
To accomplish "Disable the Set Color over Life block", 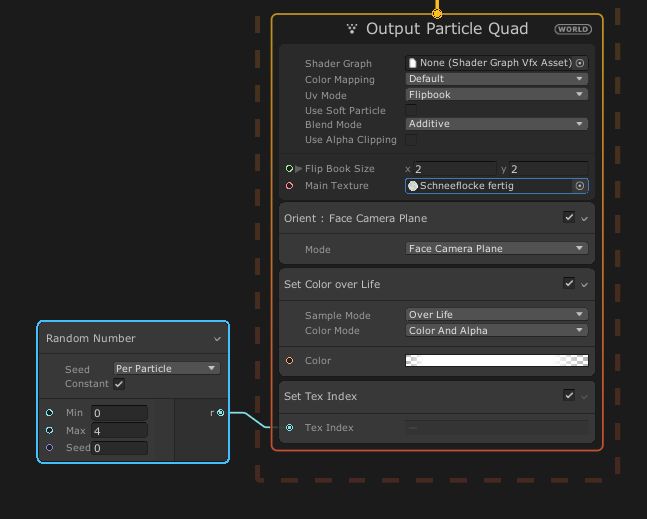I will 569,284.
